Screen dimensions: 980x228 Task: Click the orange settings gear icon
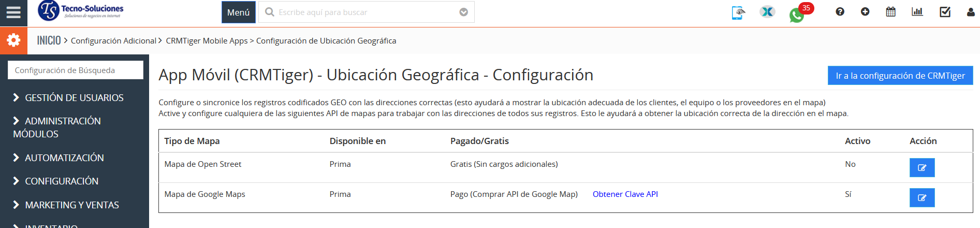coord(13,40)
